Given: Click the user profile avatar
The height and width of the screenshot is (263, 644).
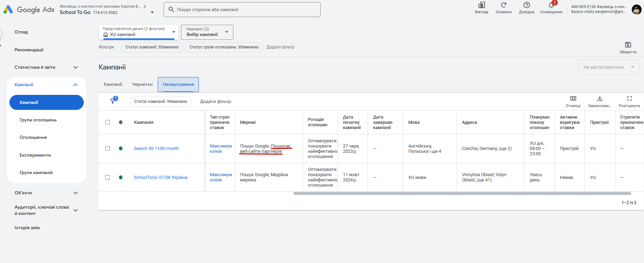Looking at the screenshot, I should click(x=636, y=9).
